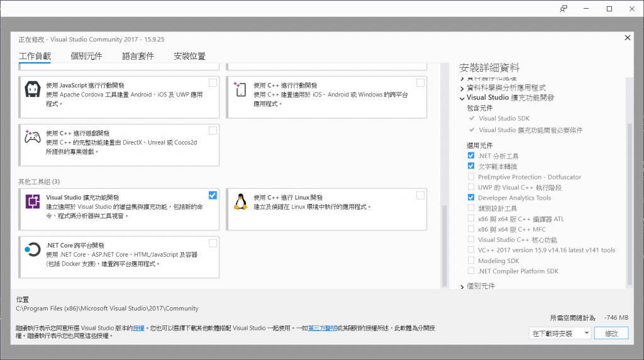Check the JavaScript mobile development workload
This screenshot has height=360, width=644.
pyautogui.click(x=213, y=83)
